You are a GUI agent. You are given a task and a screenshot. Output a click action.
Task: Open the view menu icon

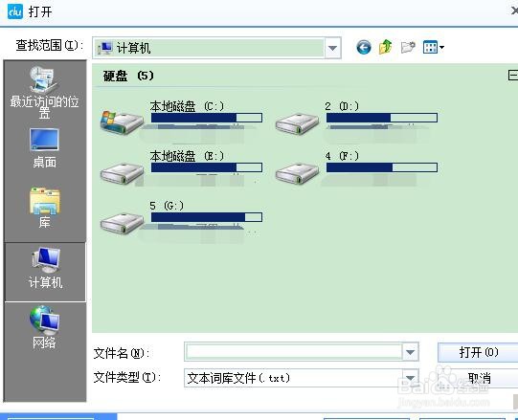coord(430,47)
